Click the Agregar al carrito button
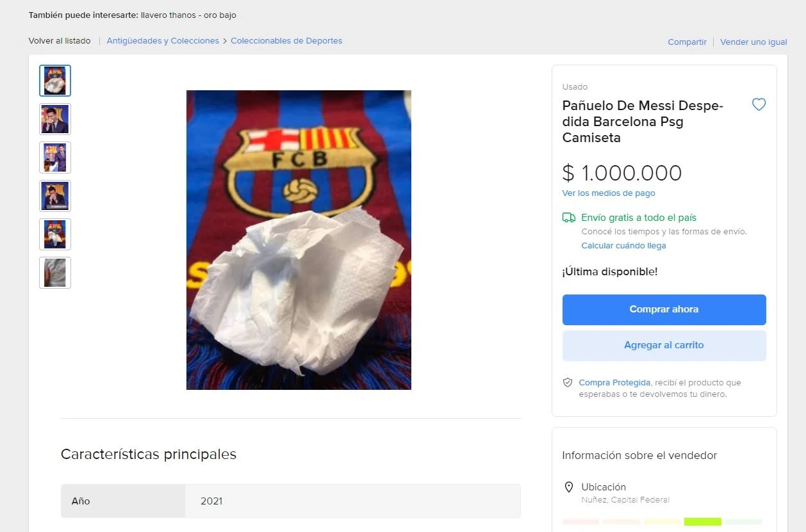806x532 pixels. coord(664,345)
